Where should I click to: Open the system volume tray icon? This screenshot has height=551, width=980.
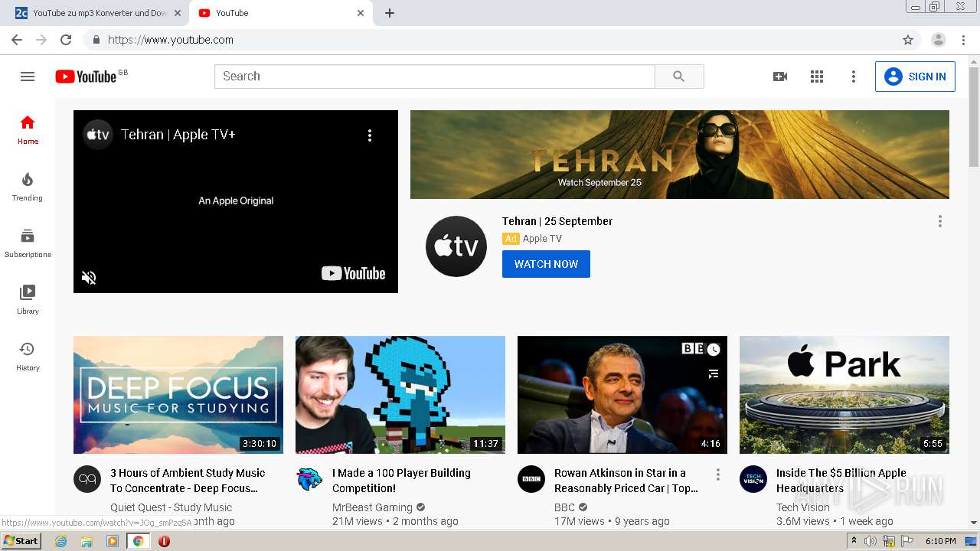pos(870,541)
